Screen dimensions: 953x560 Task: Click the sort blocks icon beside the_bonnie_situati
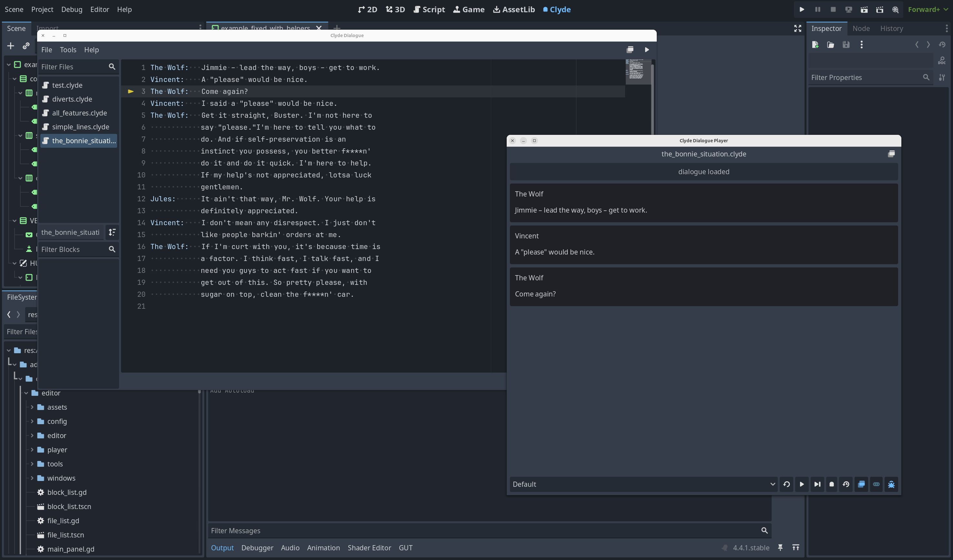pyautogui.click(x=112, y=232)
